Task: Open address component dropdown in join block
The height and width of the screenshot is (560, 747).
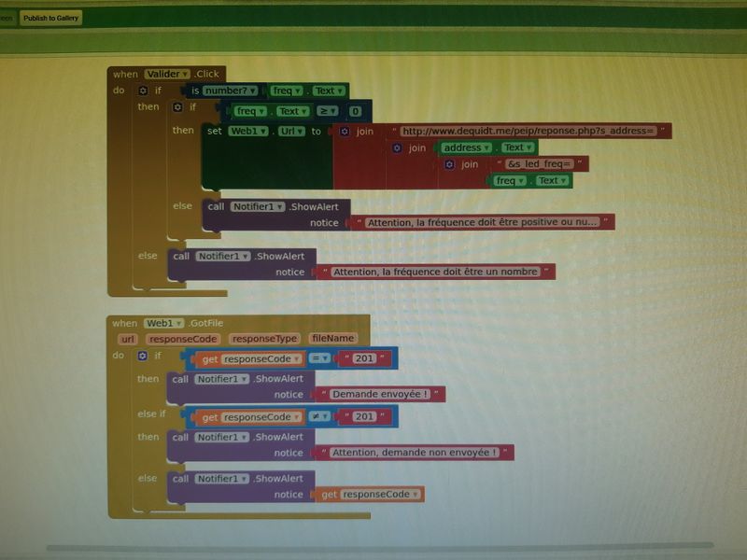Action: 466,147
